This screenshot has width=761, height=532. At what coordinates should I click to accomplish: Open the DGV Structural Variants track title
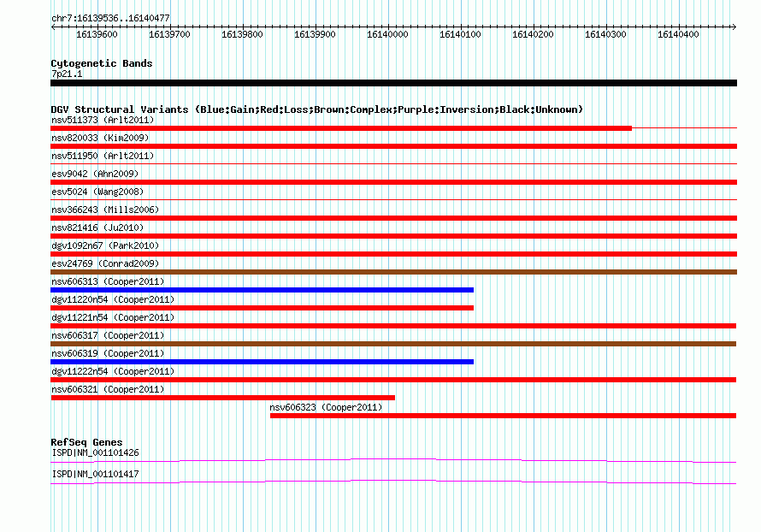(317, 109)
